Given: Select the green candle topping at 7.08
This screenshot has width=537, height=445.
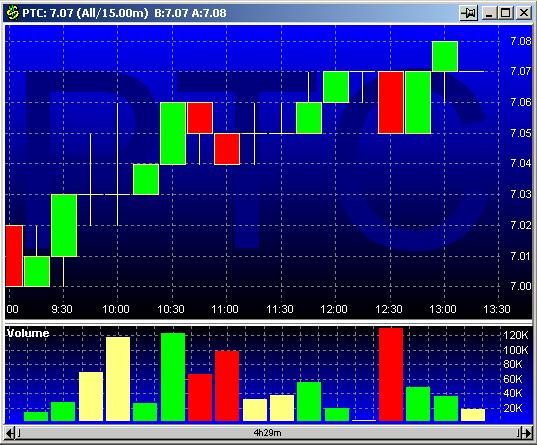Looking at the screenshot, I should pos(445,56).
